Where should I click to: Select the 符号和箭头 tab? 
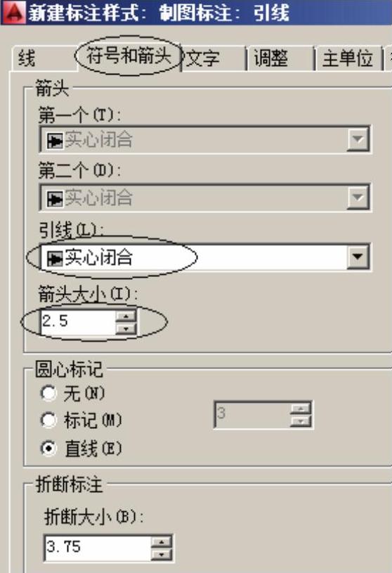[129, 56]
